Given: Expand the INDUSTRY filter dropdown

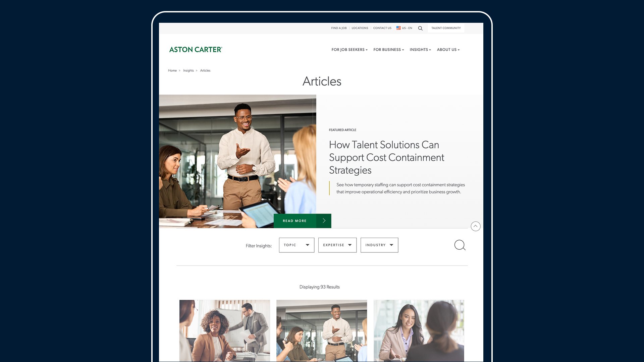Looking at the screenshot, I should tap(379, 245).
